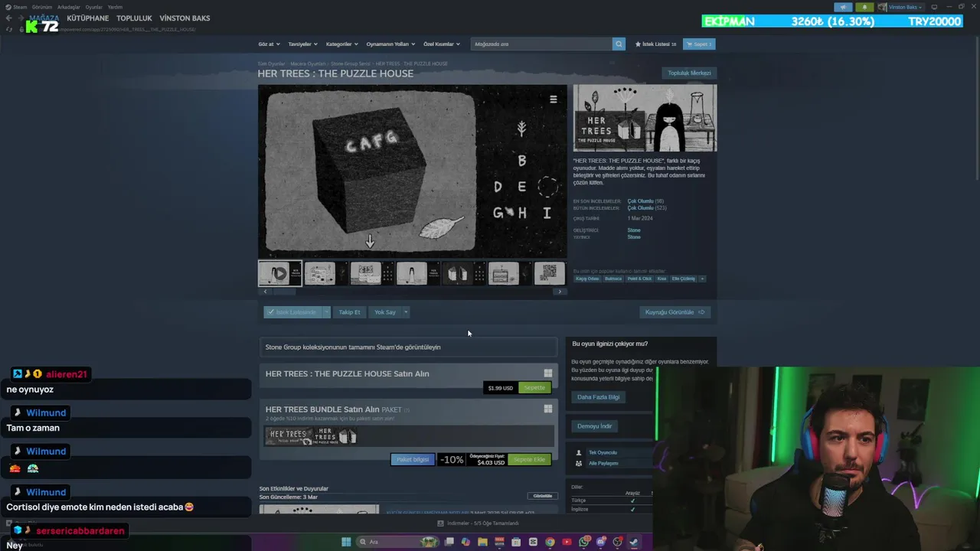Click the Steam notification bell icon
This screenshot has height=551, width=980.
click(864, 7)
